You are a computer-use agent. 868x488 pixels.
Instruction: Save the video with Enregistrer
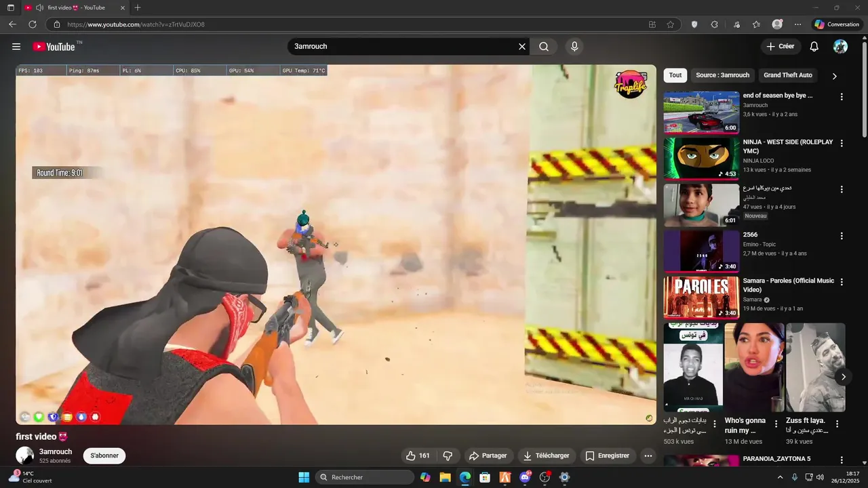coord(608,455)
